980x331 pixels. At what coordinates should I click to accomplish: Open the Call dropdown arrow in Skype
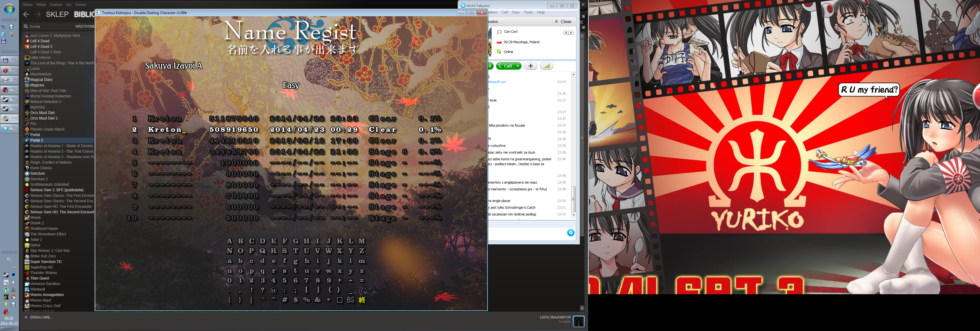pos(518,66)
